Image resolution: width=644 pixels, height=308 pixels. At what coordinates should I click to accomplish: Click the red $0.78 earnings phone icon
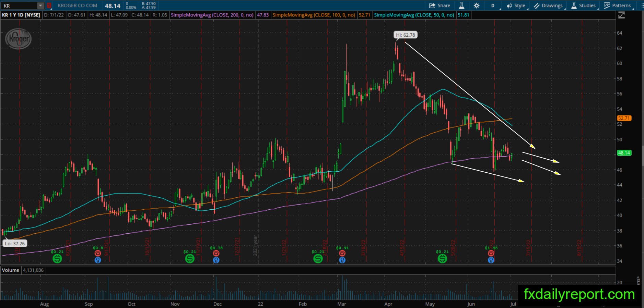[x=216, y=253]
